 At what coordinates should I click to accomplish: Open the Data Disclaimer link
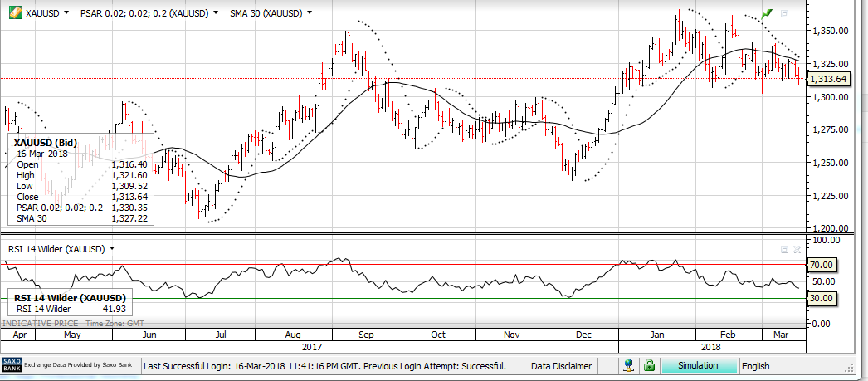[x=562, y=365]
